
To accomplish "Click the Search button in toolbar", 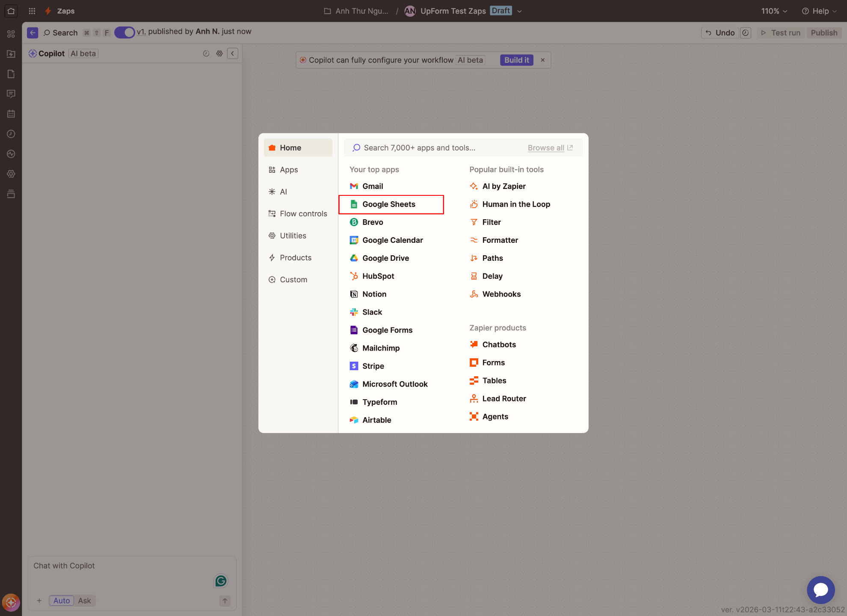I will click(60, 33).
